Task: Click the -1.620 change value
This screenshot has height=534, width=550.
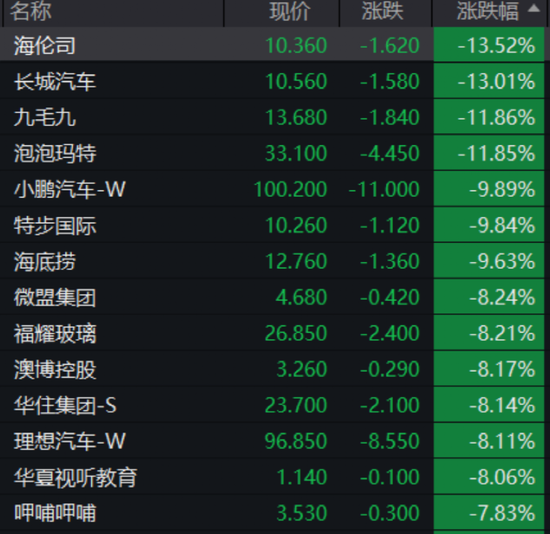Action: pos(390,45)
